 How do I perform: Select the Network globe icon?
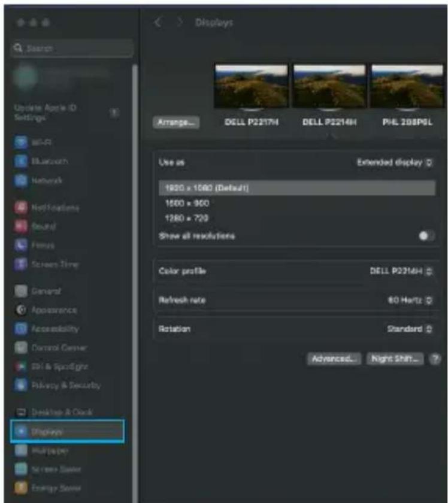point(21,180)
